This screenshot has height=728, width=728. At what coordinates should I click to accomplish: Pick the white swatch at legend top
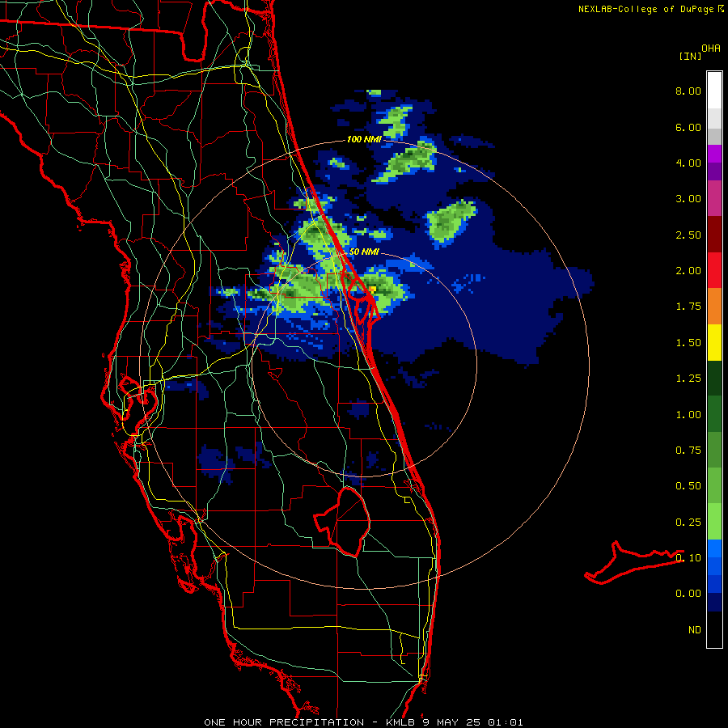pos(714,91)
